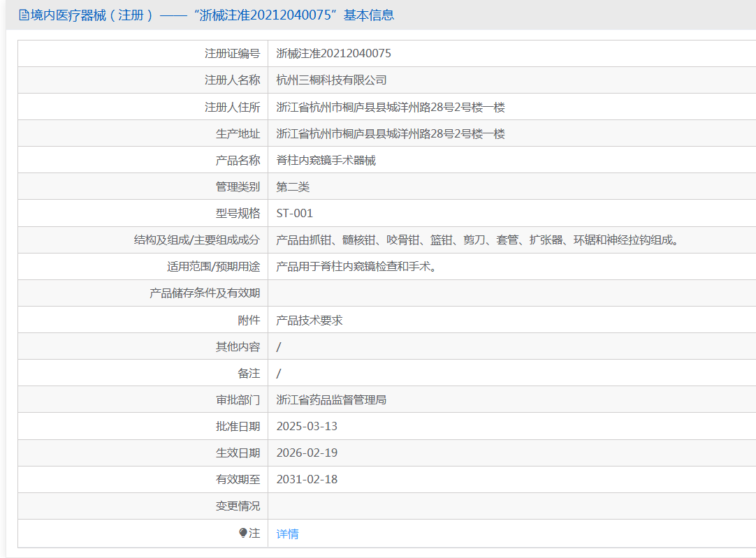756x558 pixels.
Task: Click the 产品储存条件及有效期 label
Action: 205,293
